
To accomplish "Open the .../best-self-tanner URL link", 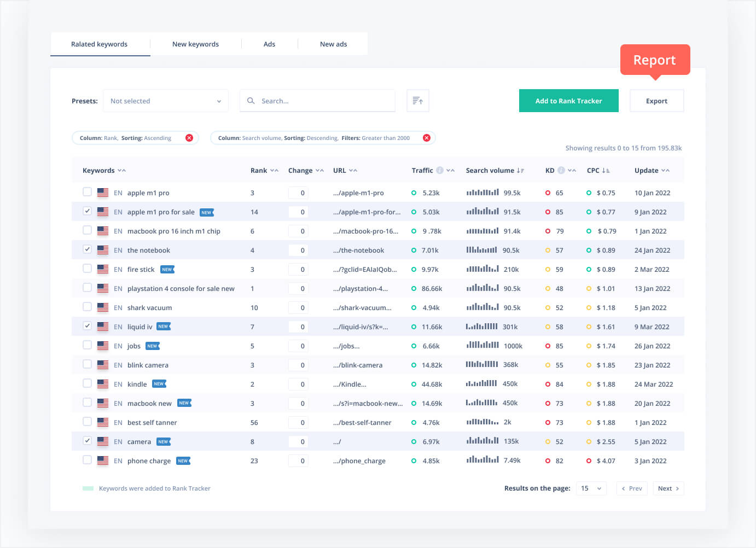I will pos(362,423).
